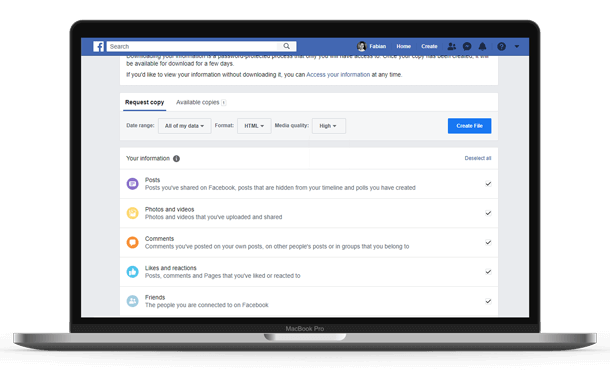The height and width of the screenshot is (370, 610).
Task: Click the search magnifier icon
Action: click(286, 46)
